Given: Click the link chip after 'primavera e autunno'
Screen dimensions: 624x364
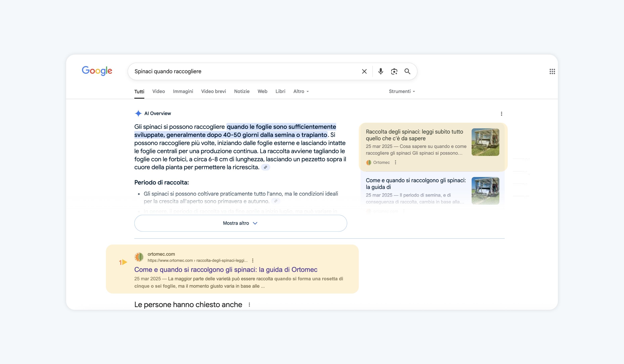Looking at the screenshot, I should pyautogui.click(x=276, y=201).
